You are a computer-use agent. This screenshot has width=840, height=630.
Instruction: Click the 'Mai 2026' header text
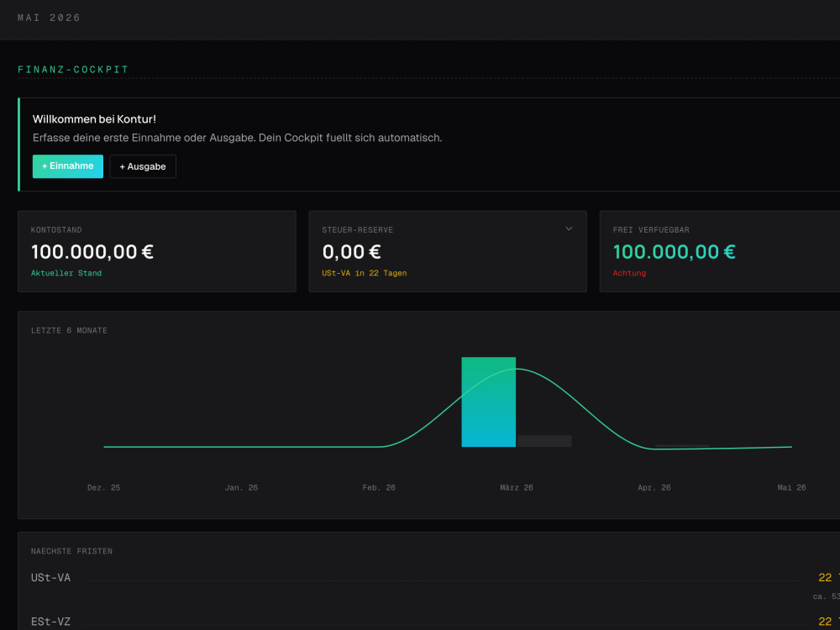(49, 18)
